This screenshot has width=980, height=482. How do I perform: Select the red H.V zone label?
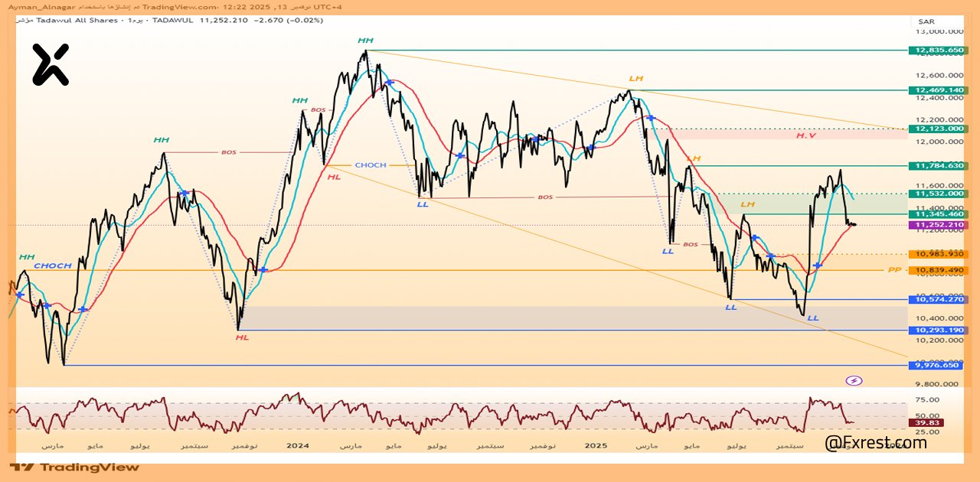805,135
